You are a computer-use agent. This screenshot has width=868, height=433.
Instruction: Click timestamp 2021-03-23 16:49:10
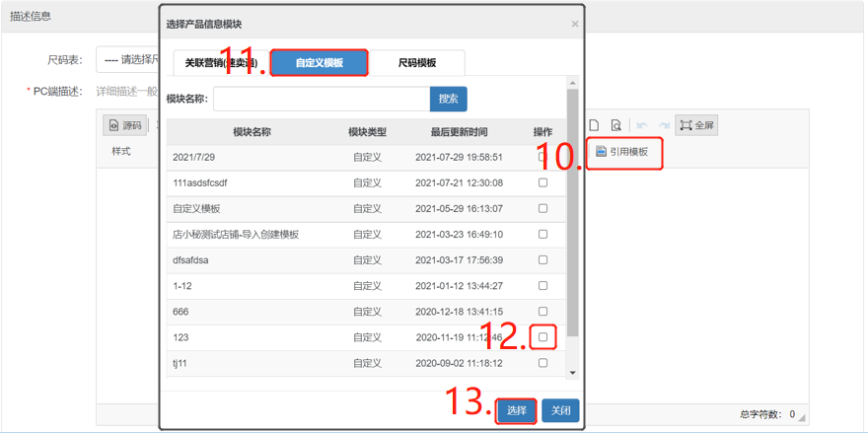pos(459,234)
